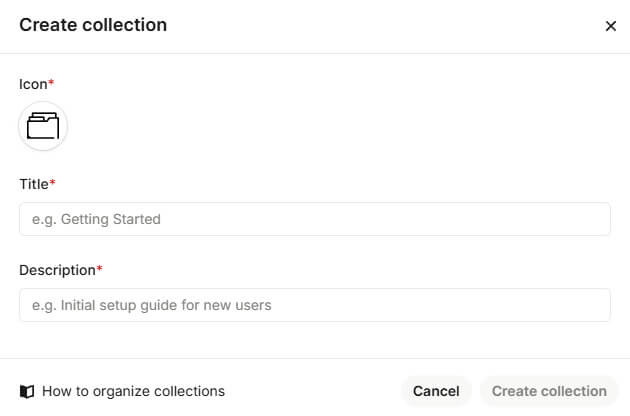Click the Create collection submit button
The height and width of the screenshot is (416, 630).
[549, 391]
